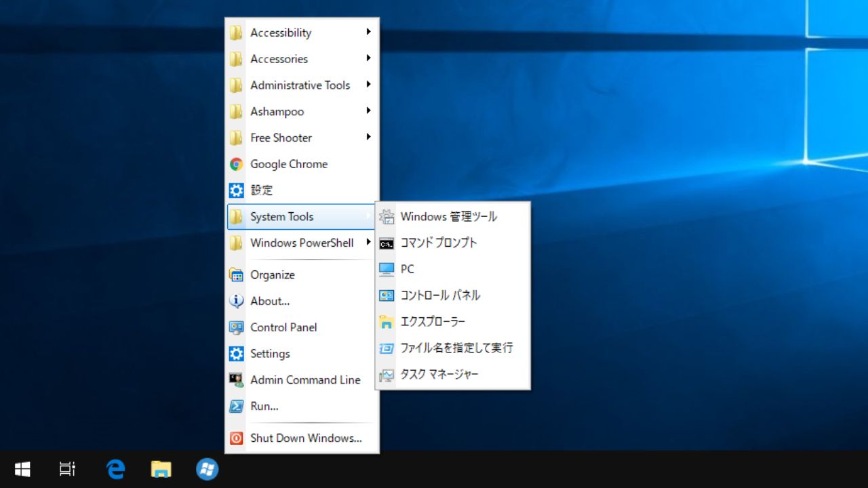Click the start menu orb icon on taskbar
Screen dimensions: 868x488
[207, 469]
